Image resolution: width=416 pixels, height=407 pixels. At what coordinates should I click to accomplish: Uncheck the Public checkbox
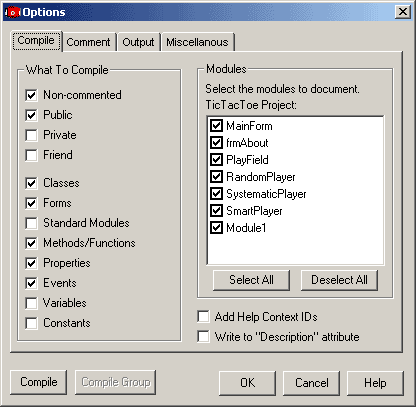coord(31,115)
